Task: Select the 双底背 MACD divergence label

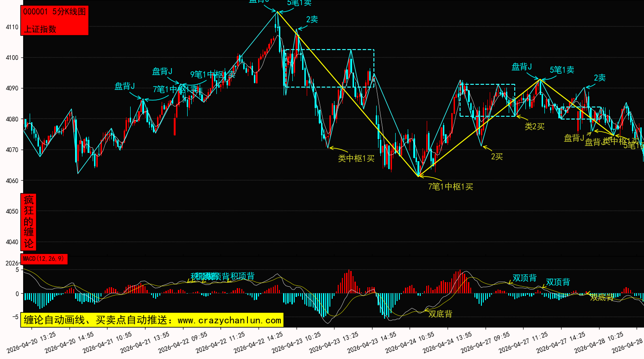Action: (x=440, y=314)
